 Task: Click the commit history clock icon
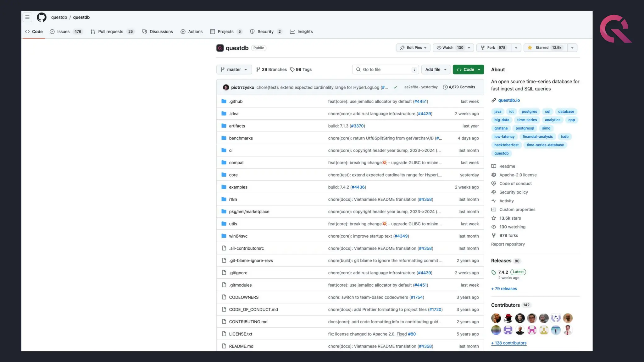click(x=445, y=87)
